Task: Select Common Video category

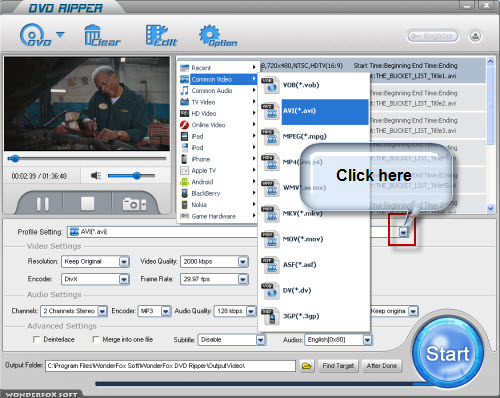Action: (x=218, y=79)
